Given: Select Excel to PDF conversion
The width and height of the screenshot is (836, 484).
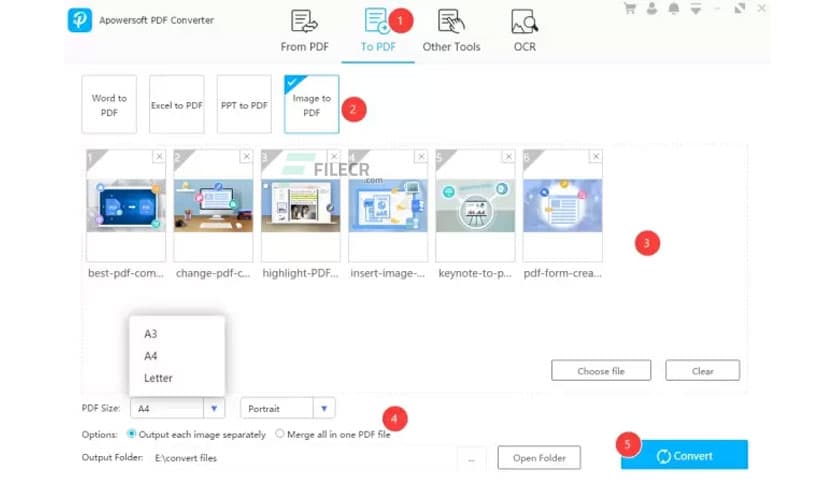Looking at the screenshot, I should pos(176,104).
